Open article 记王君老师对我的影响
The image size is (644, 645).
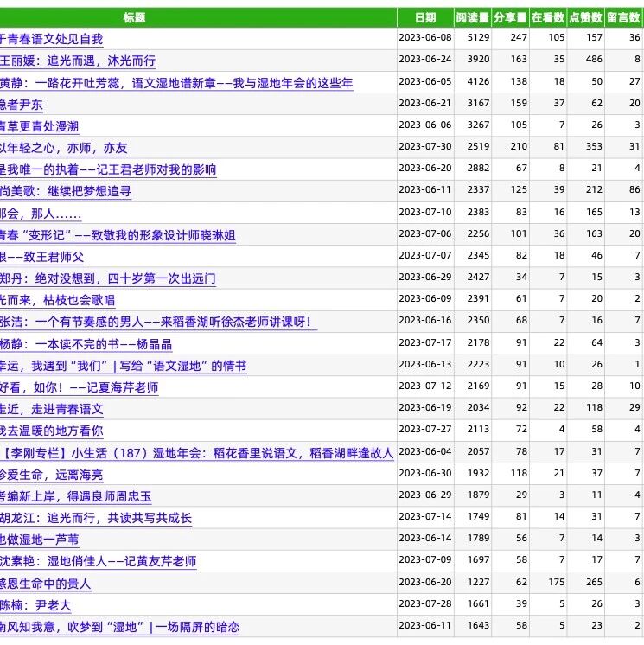(108, 169)
